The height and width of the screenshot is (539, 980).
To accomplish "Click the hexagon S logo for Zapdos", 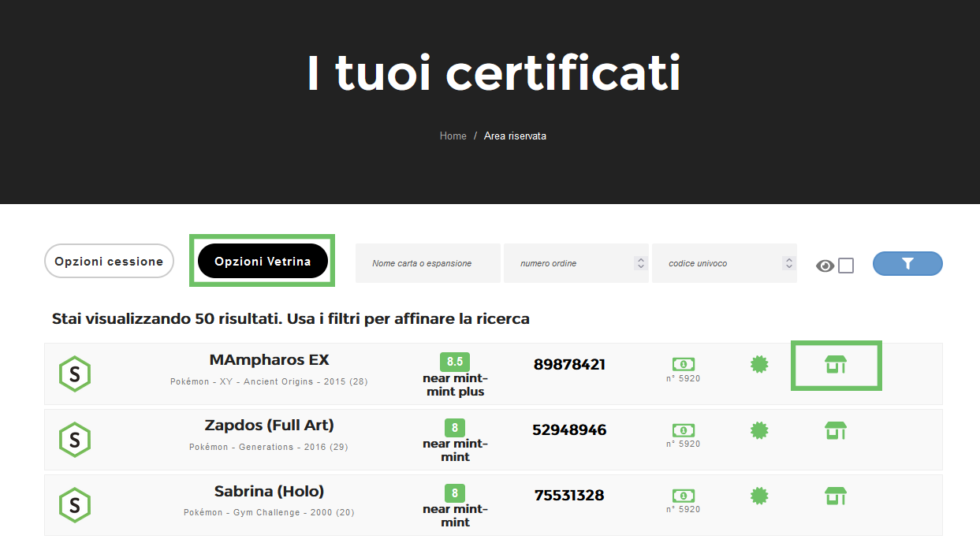I will pyautogui.click(x=75, y=440).
